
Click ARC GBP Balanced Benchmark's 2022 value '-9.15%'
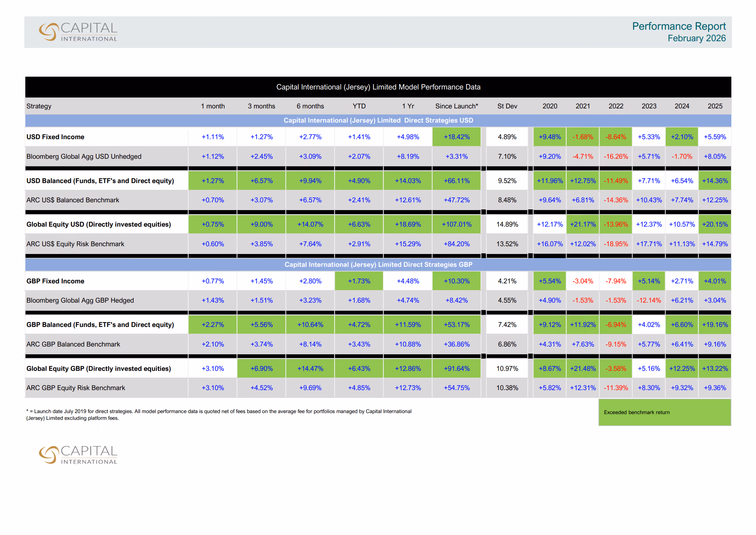[x=616, y=344]
